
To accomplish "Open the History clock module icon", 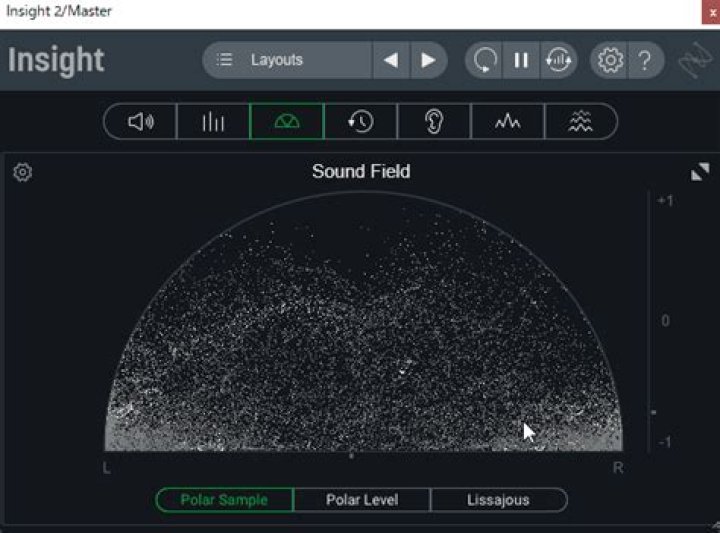I will [360, 122].
